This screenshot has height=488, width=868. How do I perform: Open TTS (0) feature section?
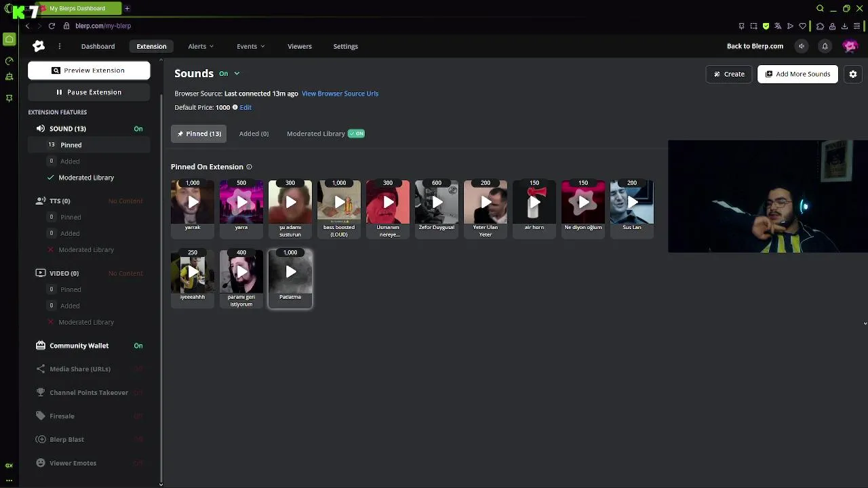tap(89, 201)
